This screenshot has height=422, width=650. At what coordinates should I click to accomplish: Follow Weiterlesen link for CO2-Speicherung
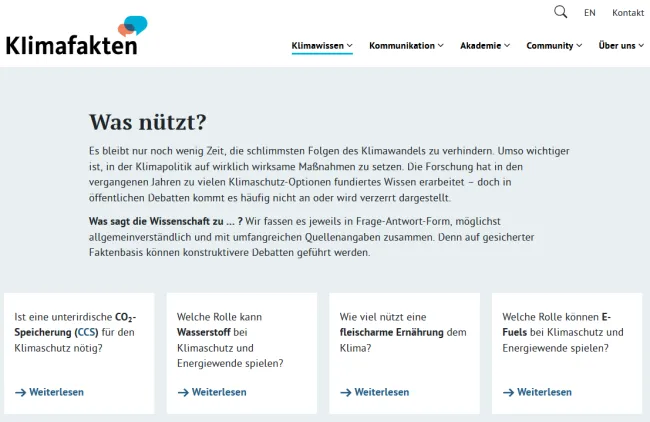tap(56, 392)
